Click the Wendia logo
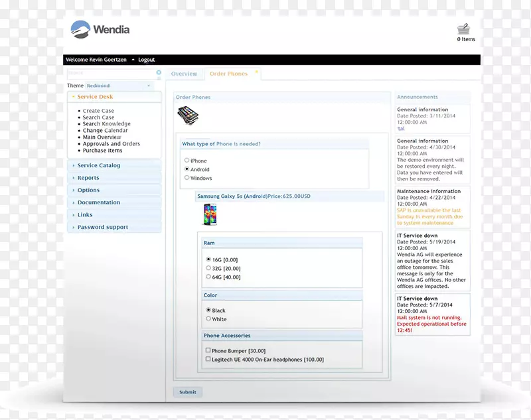 pos(100,29)
